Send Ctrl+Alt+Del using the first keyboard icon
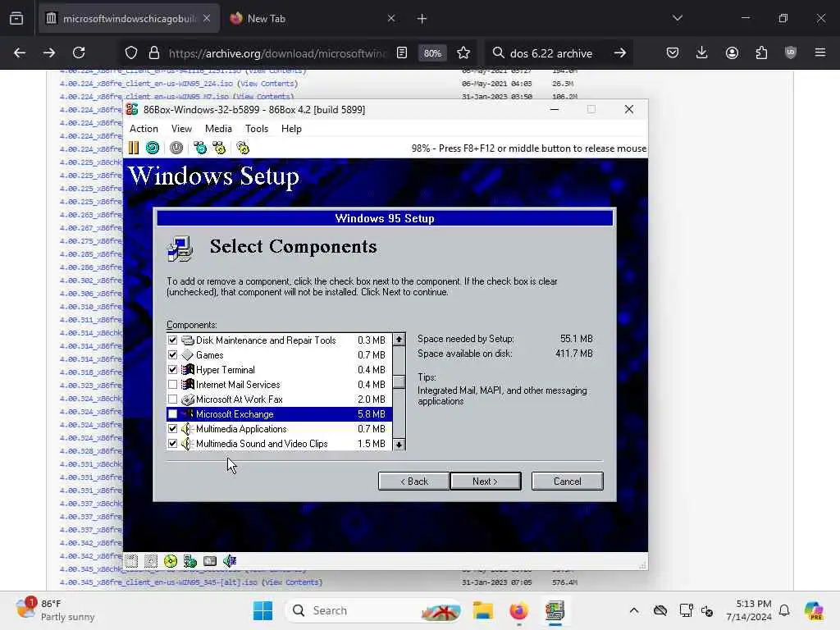The image size is (840, 630). click(200, 148)
